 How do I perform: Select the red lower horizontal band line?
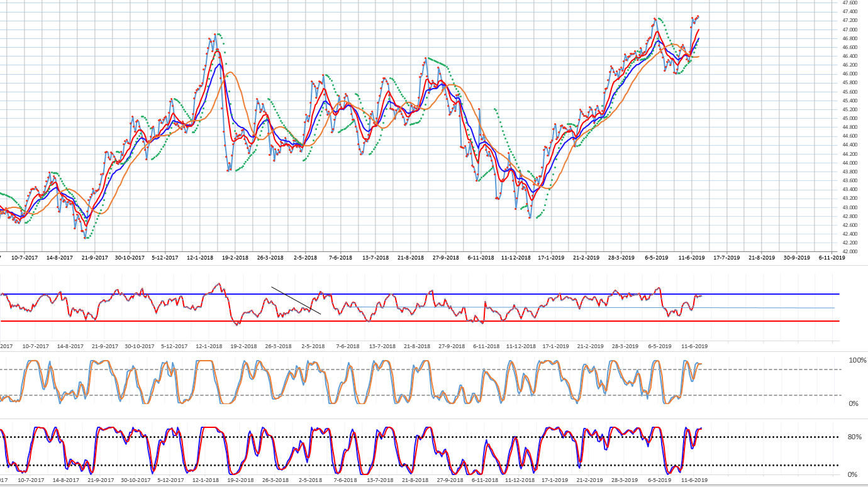(420, 321)
